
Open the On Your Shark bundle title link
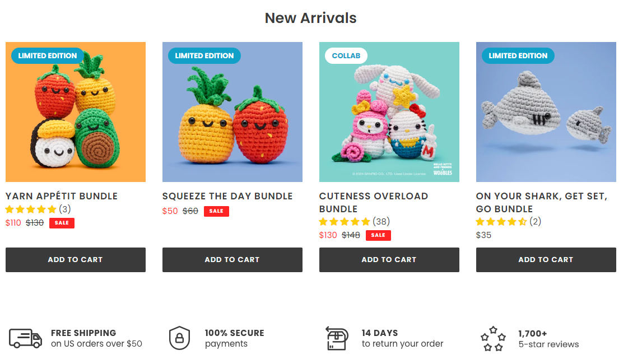tap(541, 203)
